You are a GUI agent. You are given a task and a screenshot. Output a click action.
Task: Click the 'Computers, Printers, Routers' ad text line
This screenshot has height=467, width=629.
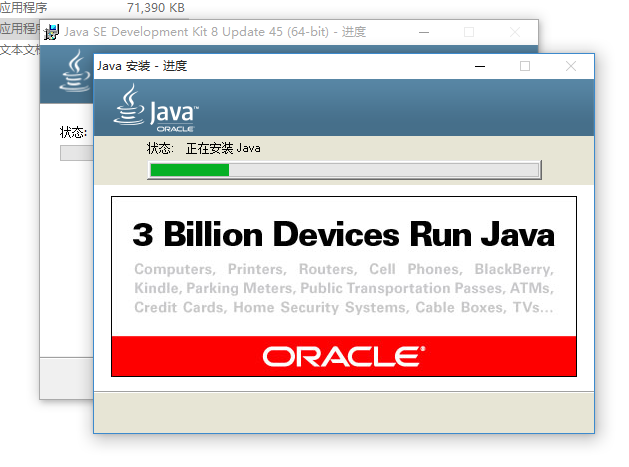pyautogui.click(x=344, y=269)
